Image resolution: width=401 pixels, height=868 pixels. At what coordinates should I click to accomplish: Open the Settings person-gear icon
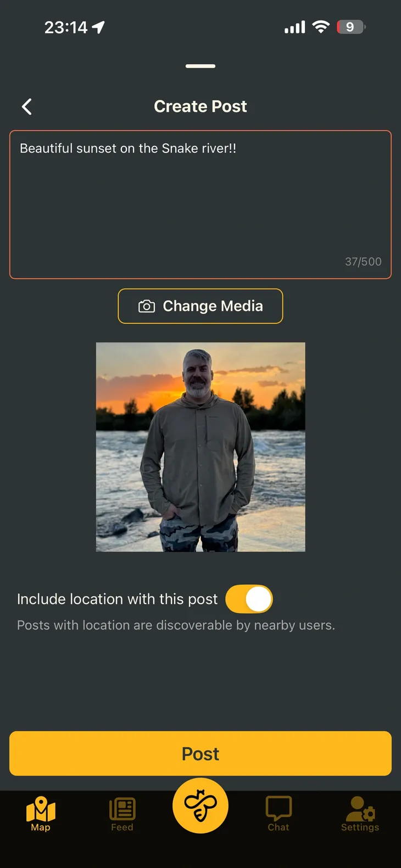[360, 809]
